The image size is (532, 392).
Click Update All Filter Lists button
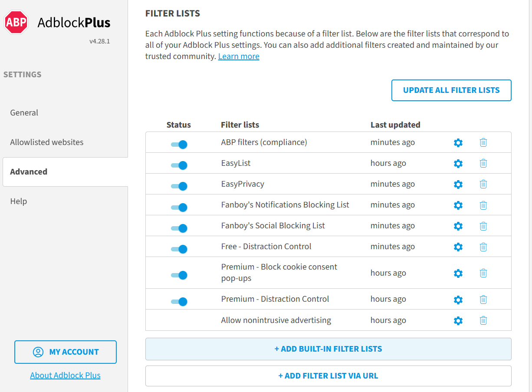coord(451,90)
